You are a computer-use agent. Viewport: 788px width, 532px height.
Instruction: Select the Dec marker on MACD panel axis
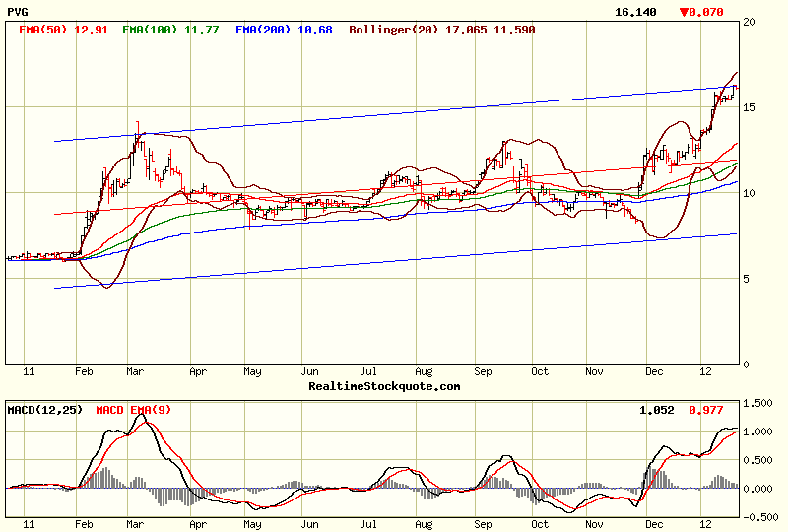pos(651,525)
